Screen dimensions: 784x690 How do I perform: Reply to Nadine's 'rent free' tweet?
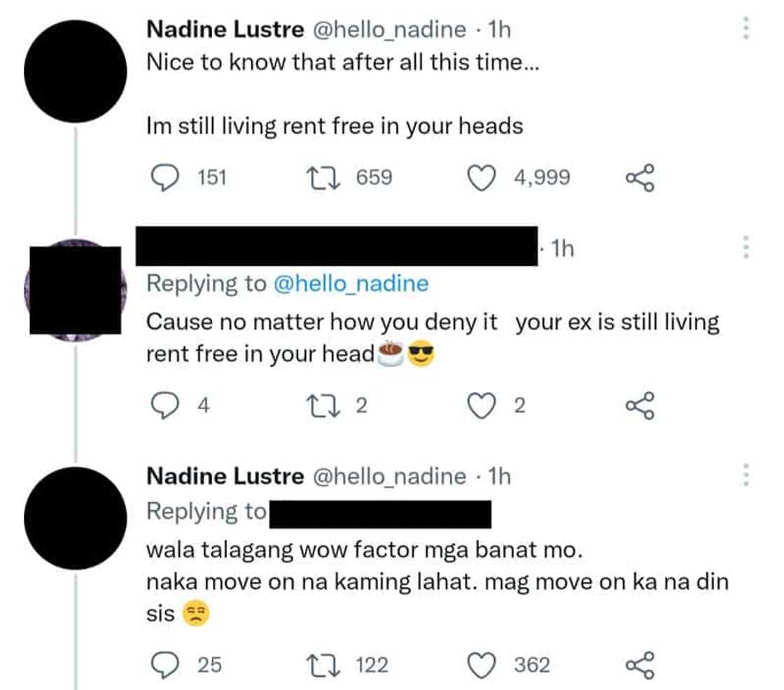[164, 178]
